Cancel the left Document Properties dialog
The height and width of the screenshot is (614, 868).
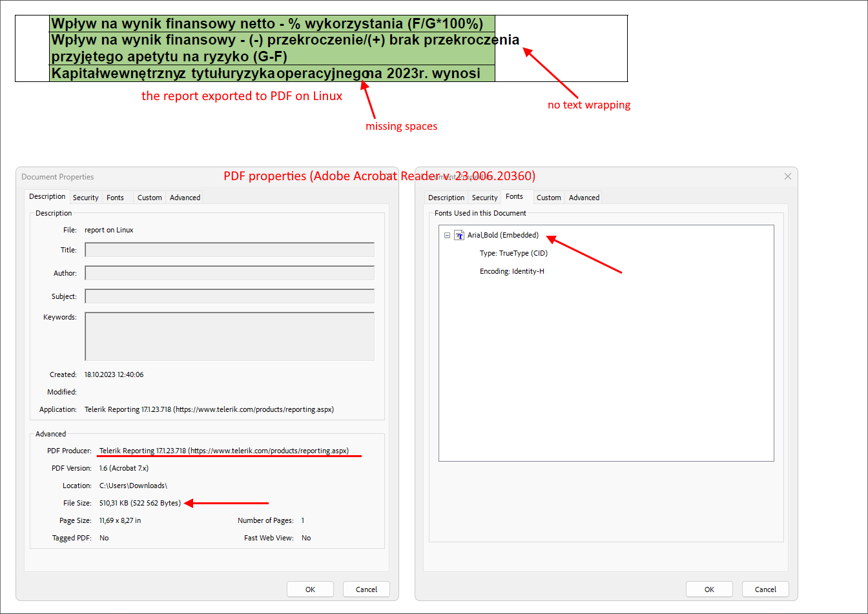(x=366, y=589)
